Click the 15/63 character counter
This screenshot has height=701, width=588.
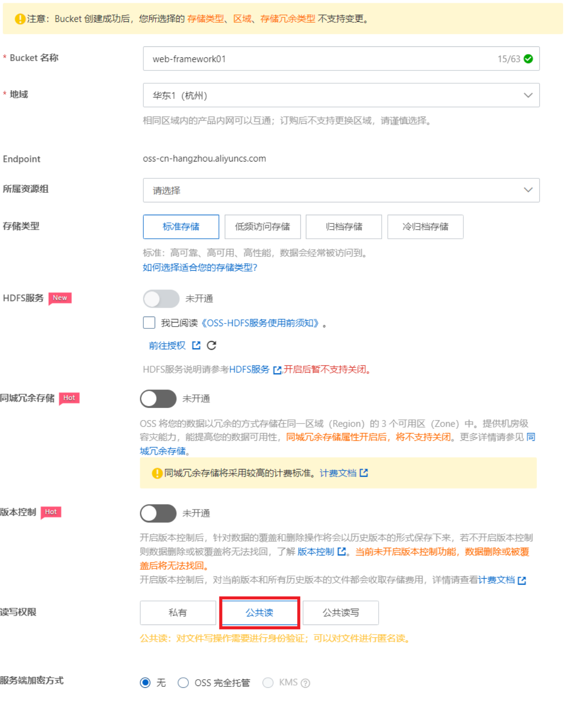tap(509, 59)
